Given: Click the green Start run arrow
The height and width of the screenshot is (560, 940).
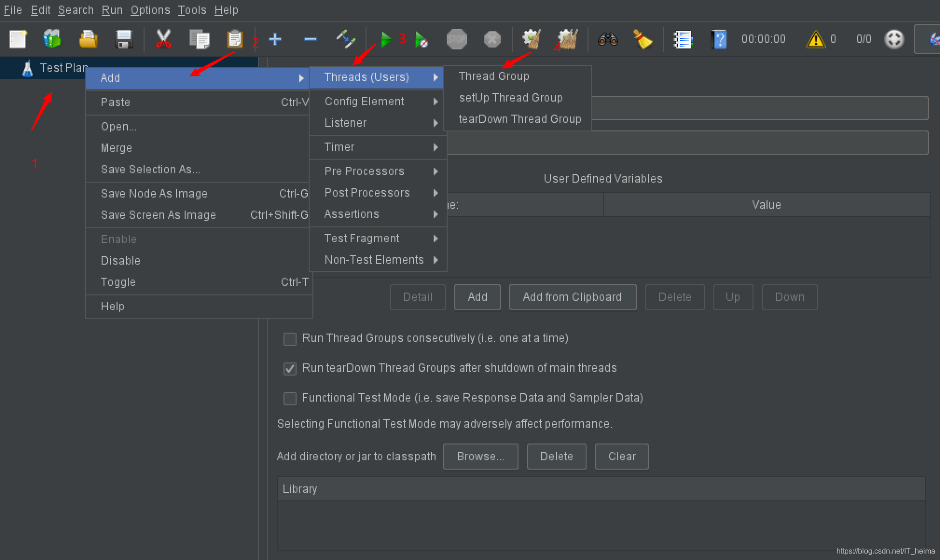Looking at the screenshot, I should [x=386, y=39].
